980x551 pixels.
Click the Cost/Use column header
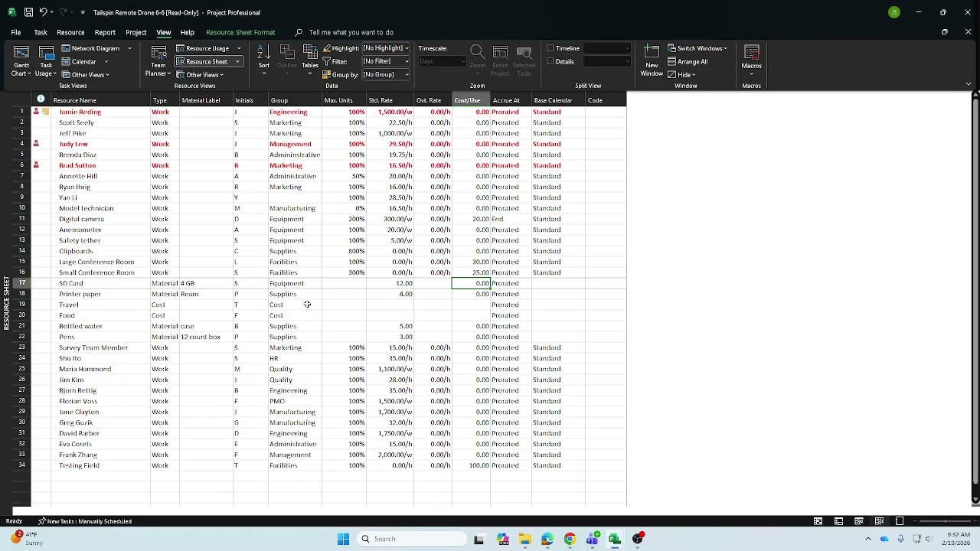point(471,100)
